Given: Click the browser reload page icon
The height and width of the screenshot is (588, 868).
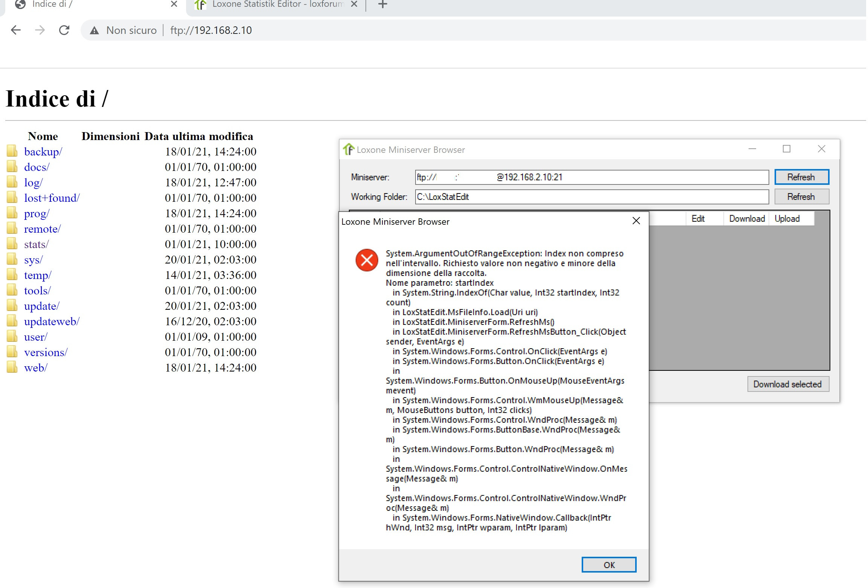Looking at the screenshot, I should (64, 30).
